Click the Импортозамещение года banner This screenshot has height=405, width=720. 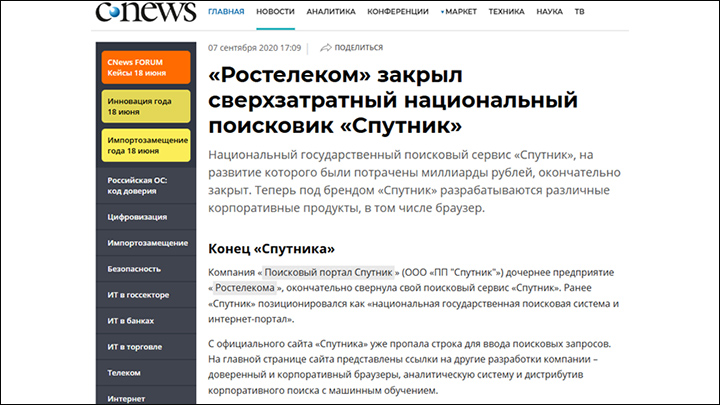(145, 146)
